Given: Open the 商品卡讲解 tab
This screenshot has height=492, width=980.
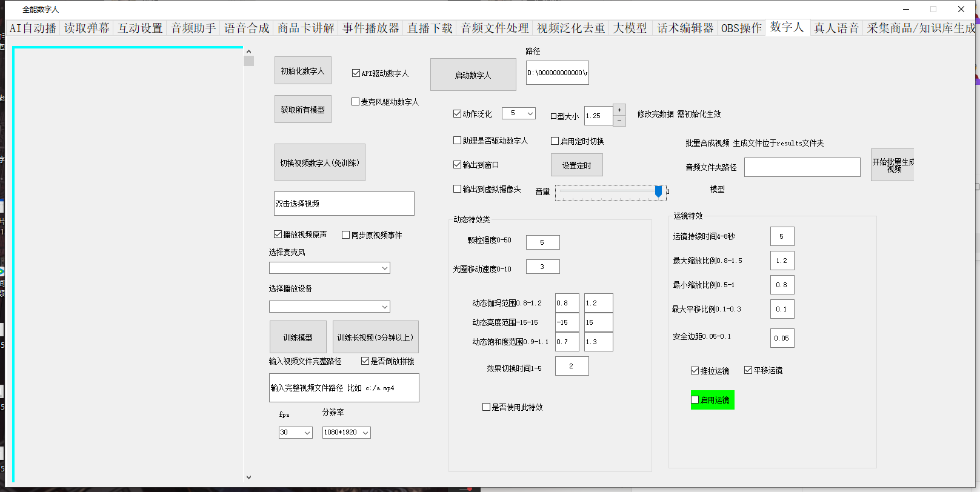Looking at the screenshot, I should point(305,28).
